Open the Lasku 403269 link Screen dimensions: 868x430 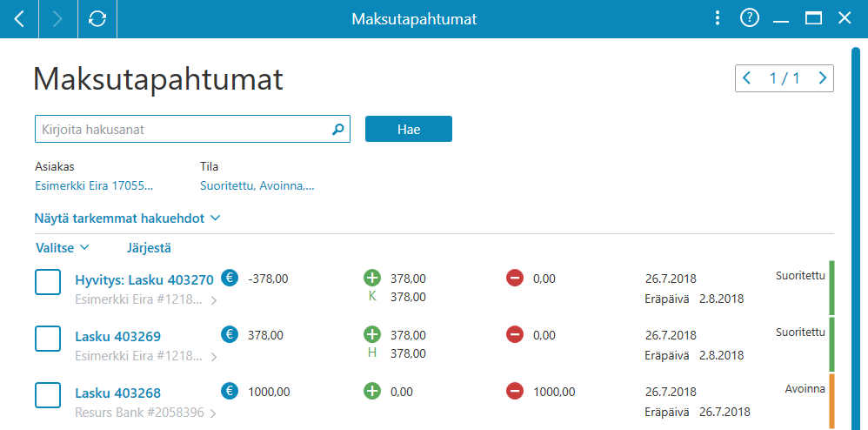[x=118, y=336]
